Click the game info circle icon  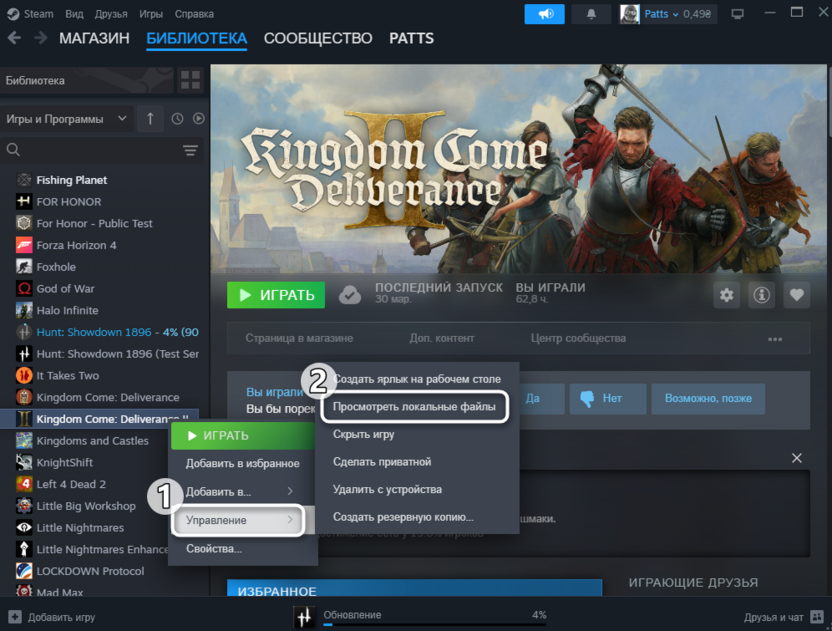pyautogui.click(x=761, y=295)
